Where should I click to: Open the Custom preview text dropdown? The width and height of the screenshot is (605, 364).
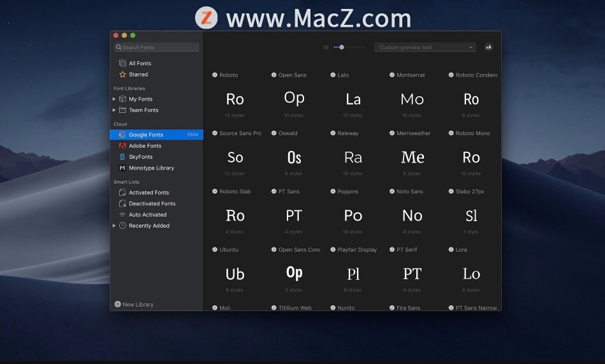coord(425,47)
